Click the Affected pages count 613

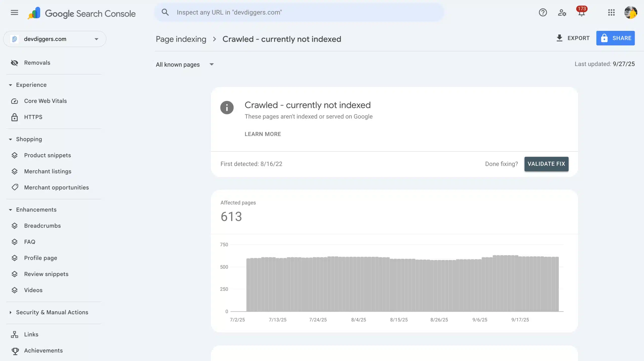point(231,217)
